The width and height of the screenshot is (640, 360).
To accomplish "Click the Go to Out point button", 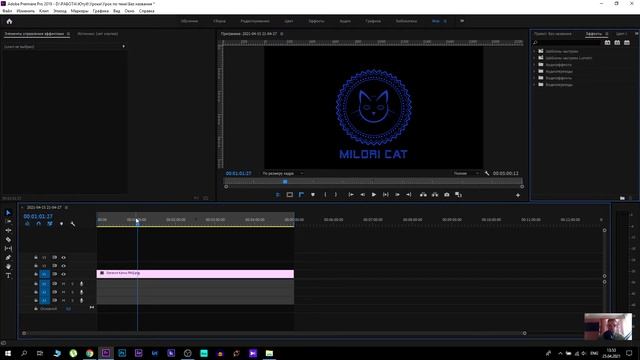I will (x=409, y=195).
